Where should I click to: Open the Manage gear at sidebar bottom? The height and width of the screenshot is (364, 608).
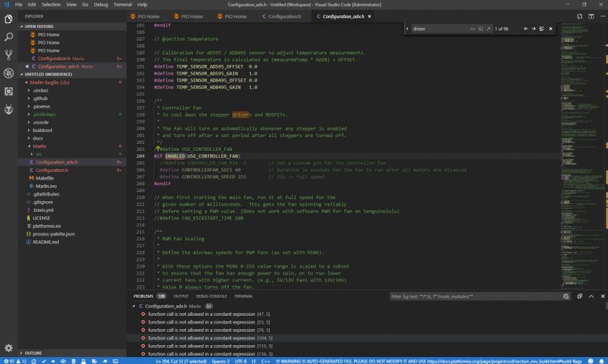click(8, 348)
